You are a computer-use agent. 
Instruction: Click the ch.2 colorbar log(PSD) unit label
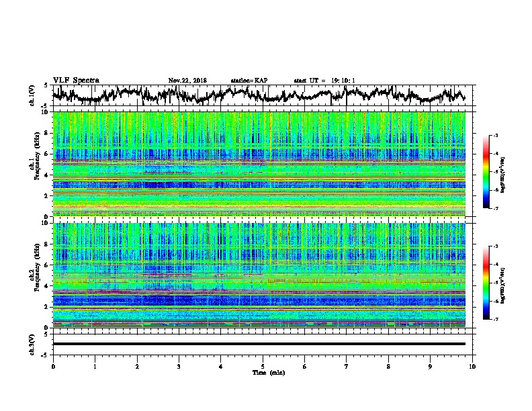pos(502,285)
